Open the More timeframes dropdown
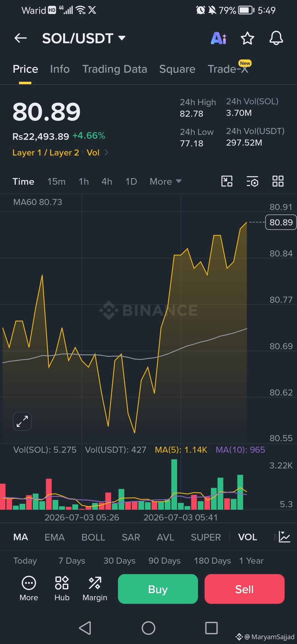This screenshot has height=644, width=297. (x=166, y=182)
